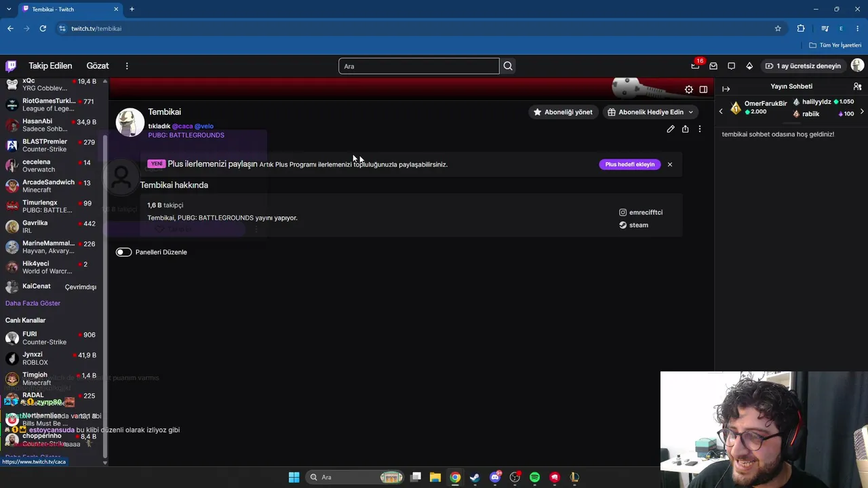This screenshot has height=488, width=868.
Task: Show next chat leaderboard entries
Action: pyautogui.click(x=862, y=112)
